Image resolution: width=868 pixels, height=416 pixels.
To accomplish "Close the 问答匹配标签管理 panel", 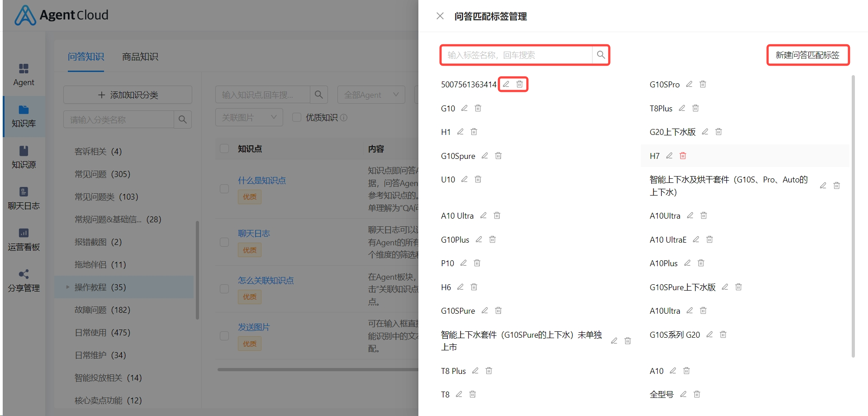I will click(x=440, y=16).
